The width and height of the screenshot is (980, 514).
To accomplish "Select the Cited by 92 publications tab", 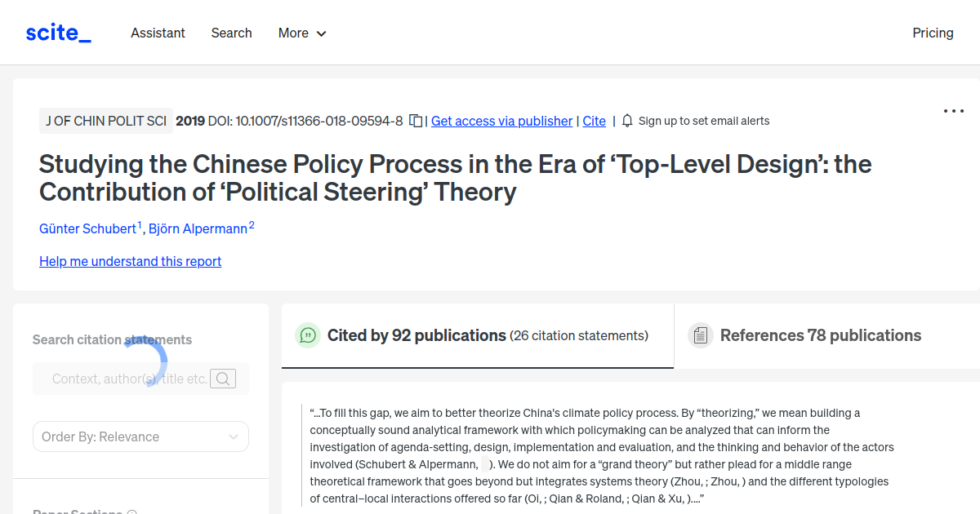I will click(x=415, y=335).
